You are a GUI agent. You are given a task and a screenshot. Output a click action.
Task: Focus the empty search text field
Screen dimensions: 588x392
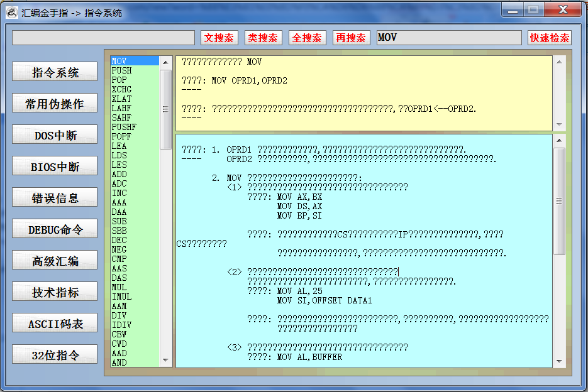(x=104, y=38)
